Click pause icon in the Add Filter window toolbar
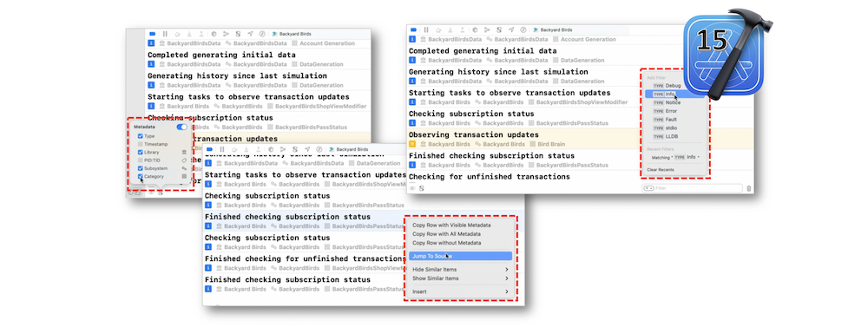 [426, 29]
